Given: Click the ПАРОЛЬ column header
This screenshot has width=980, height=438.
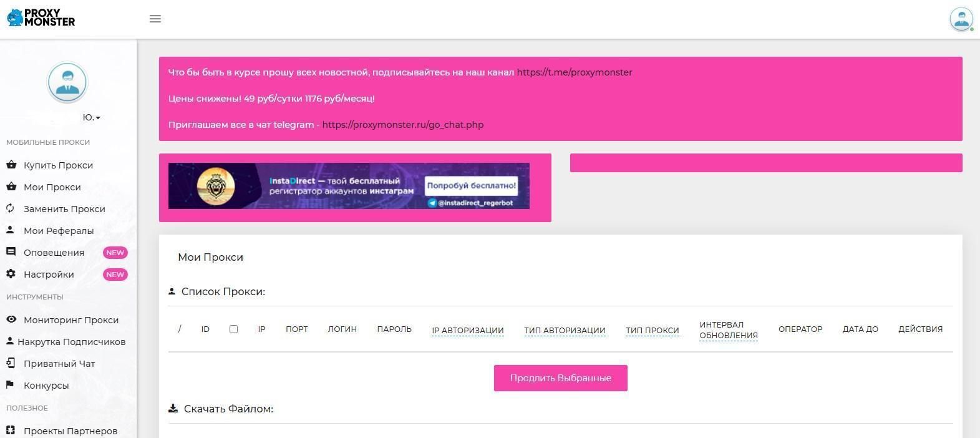Looking at the screenshot, I should pos(394,329).
